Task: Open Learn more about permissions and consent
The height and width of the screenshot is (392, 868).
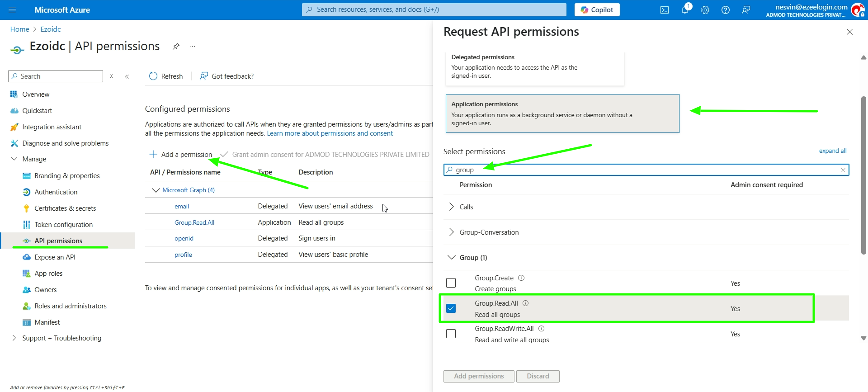Action: 330,133
